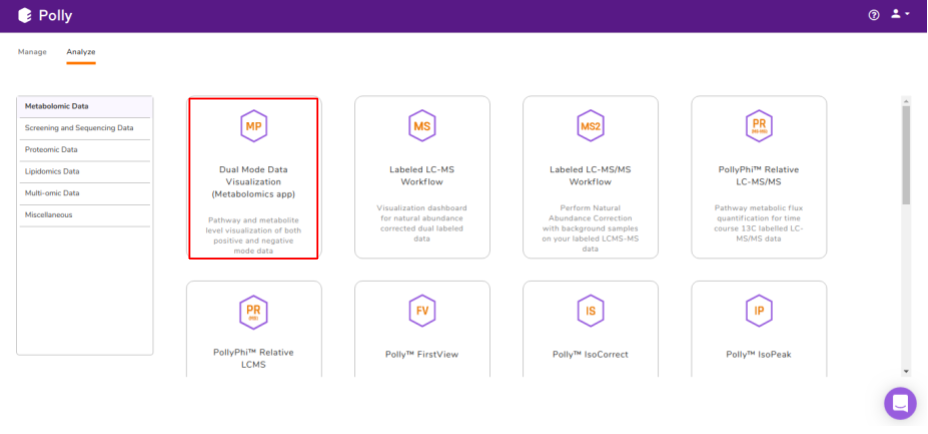This screenshot has height=434, width=928.
Task: Click the vertical scrollbar thumb
Action: click(x=906, y=156)
